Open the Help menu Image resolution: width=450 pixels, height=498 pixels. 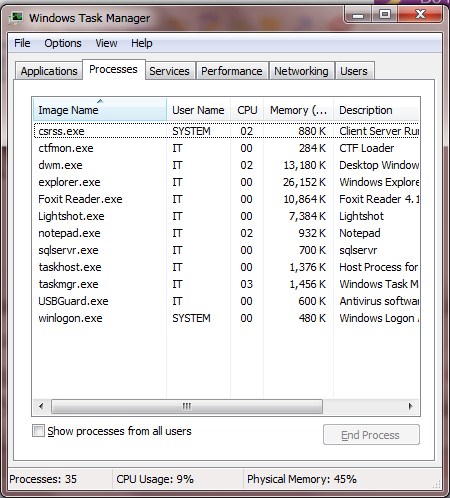coord(142,43)
